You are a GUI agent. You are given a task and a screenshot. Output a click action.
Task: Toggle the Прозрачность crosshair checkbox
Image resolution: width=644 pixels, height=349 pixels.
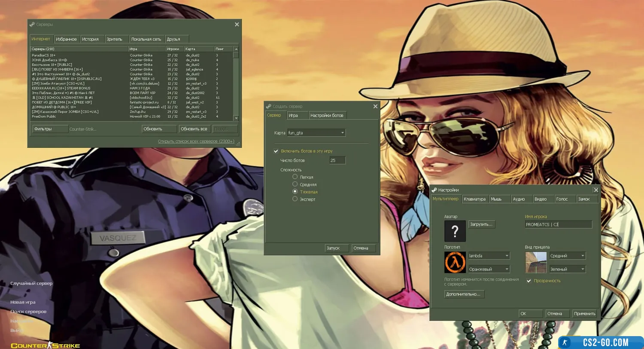(529, 281)
